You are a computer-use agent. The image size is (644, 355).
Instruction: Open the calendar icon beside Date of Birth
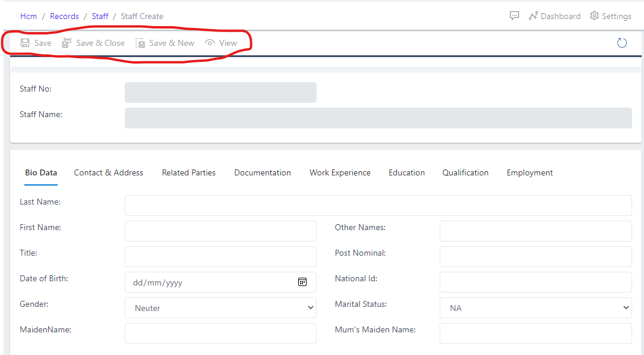tap(302, 282)
